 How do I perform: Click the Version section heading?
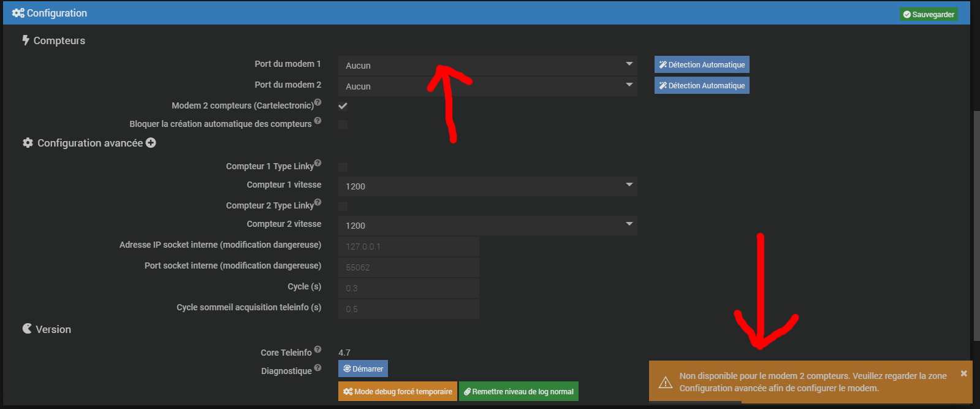click(53, 329)
